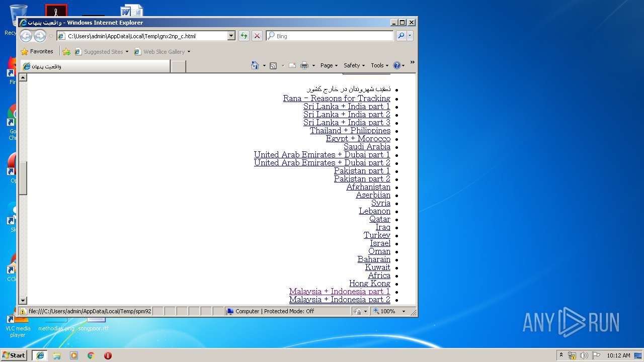The width and height of the screenshot is (644, 362).
Task: Open the Malaysia + Indonesia part 1 link
Action: pyautogui.click(x=340, y=291)
